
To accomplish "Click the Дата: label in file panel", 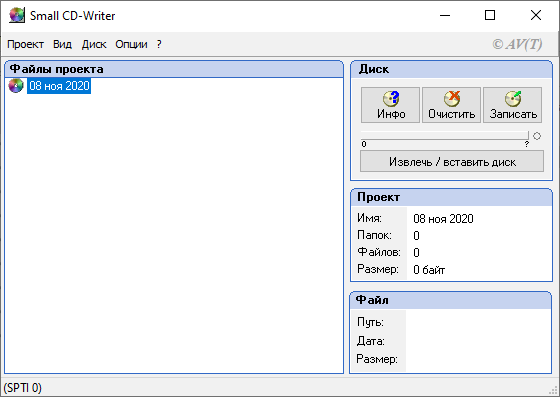I will click(371, 341).
